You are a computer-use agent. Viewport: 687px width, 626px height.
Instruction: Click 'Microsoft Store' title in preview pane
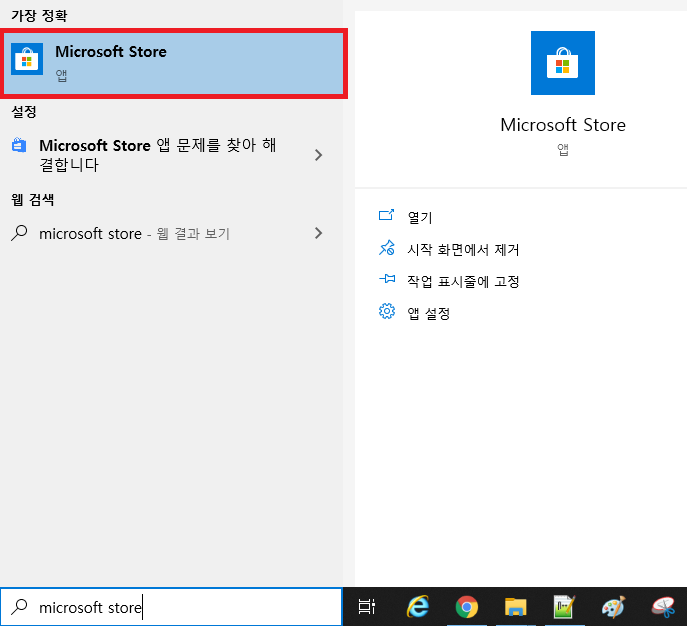pos(563,125)
